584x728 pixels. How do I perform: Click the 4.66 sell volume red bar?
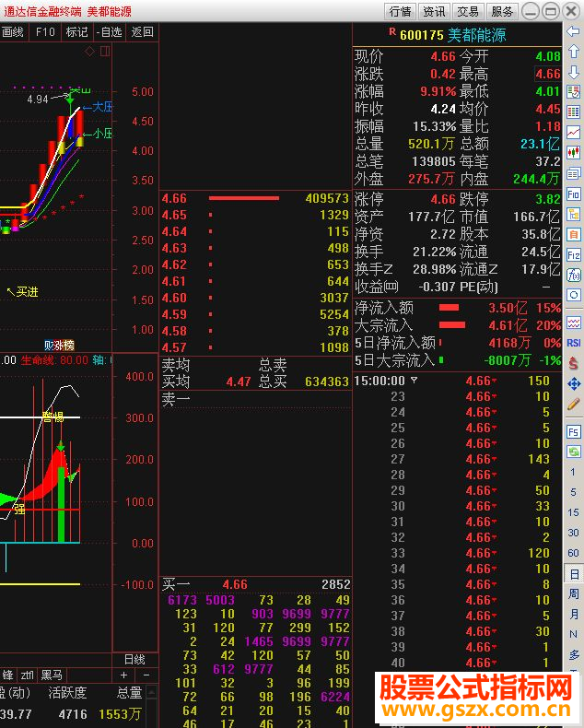(244, 198)
